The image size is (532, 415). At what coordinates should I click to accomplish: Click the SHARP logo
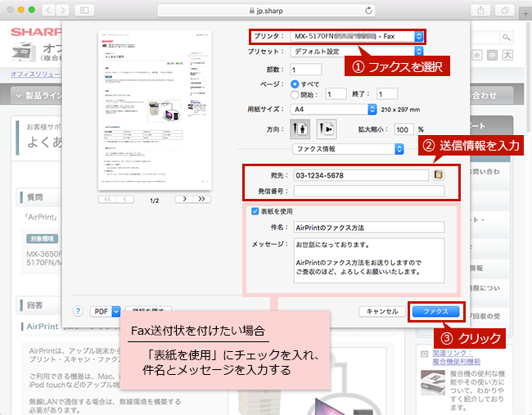click(x=36, y=32)
